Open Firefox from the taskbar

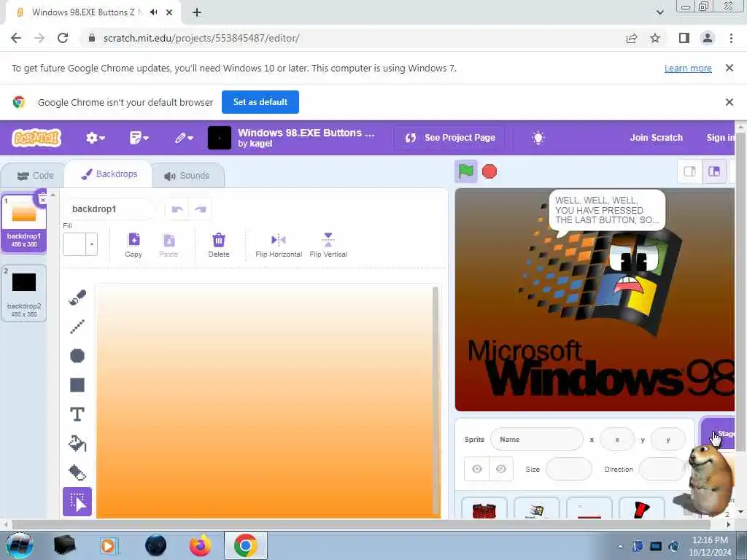200,545
